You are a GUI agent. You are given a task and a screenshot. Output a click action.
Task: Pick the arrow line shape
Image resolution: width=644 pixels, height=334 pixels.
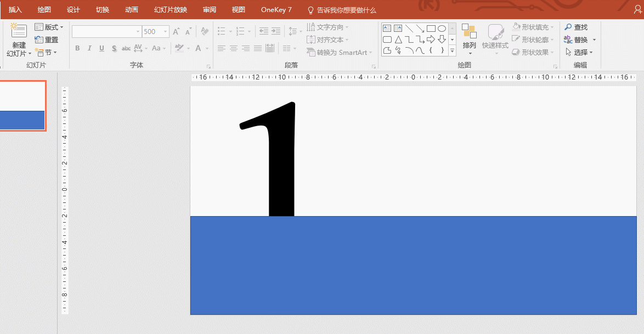420,29
